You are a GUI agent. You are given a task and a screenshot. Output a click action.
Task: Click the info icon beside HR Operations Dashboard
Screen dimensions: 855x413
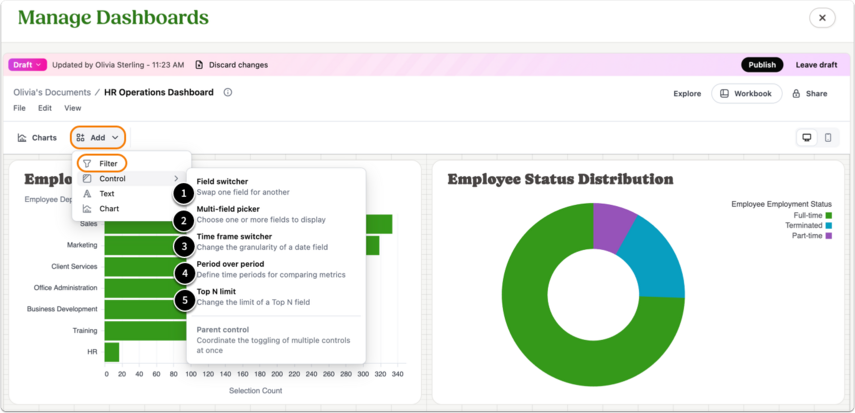[x=228, y=92]
